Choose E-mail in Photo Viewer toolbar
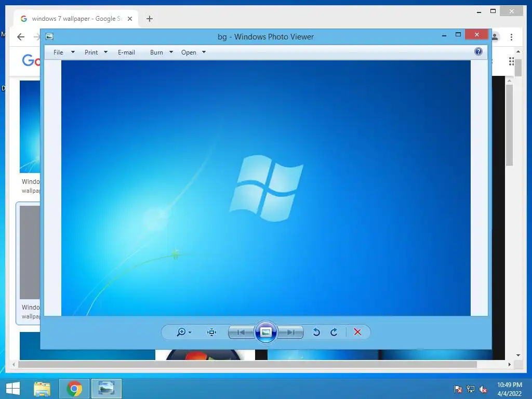 (126, 52)
